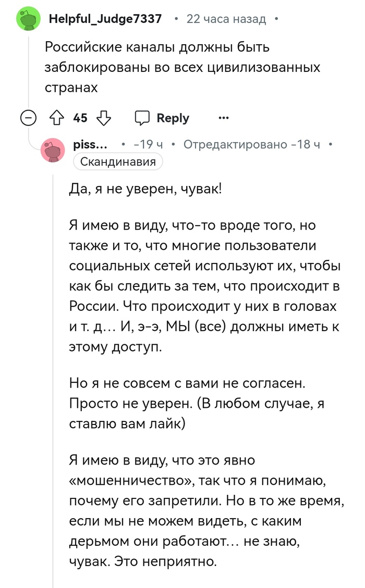Image resolution: width=365 pixels, height=588 pixels.
Task: Click the line "Да, я не уверен, чувак!"
Action: (145, 190)
